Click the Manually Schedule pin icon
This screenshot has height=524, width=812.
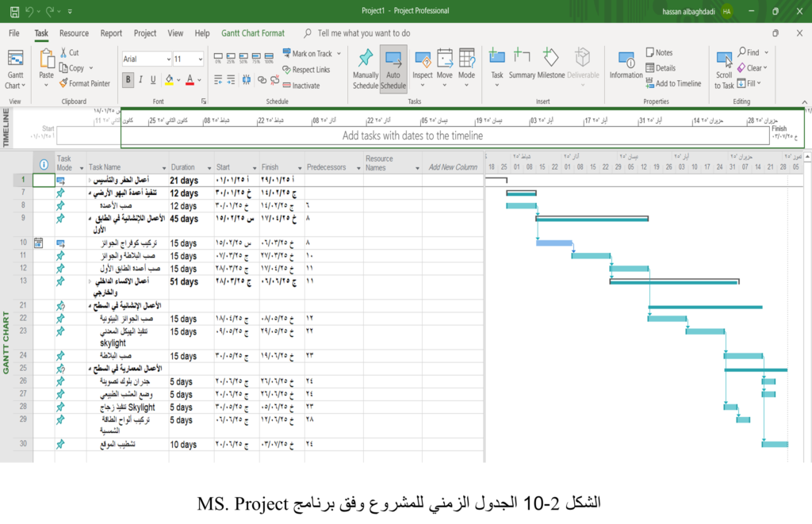pos(366,59)
